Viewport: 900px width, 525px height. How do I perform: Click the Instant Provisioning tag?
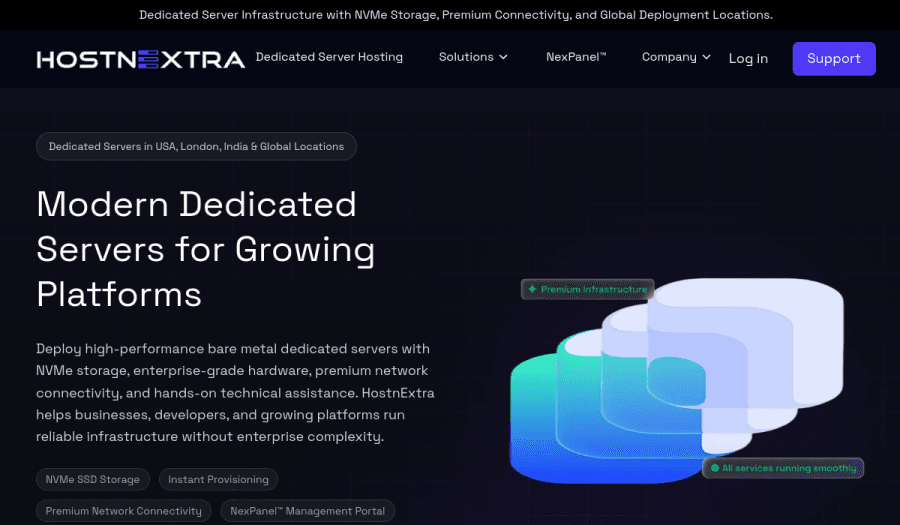pos(218,479)
